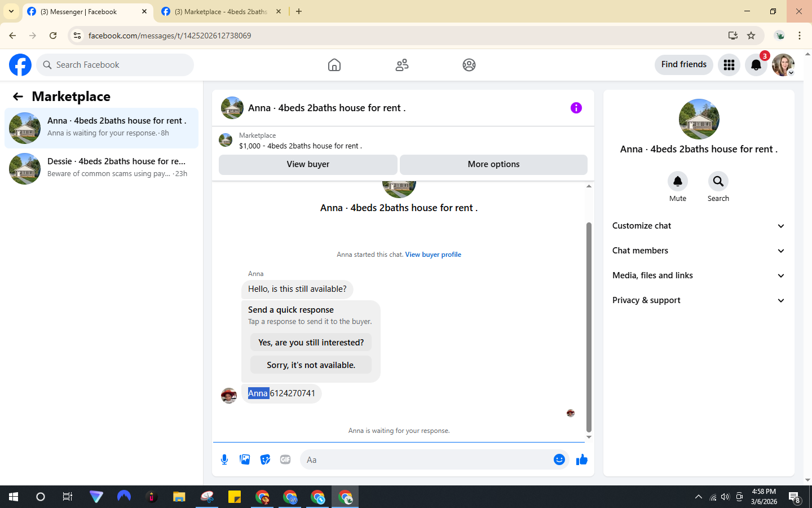Choose a GIF with the GIF icon
812x508 pixels.
285,459
